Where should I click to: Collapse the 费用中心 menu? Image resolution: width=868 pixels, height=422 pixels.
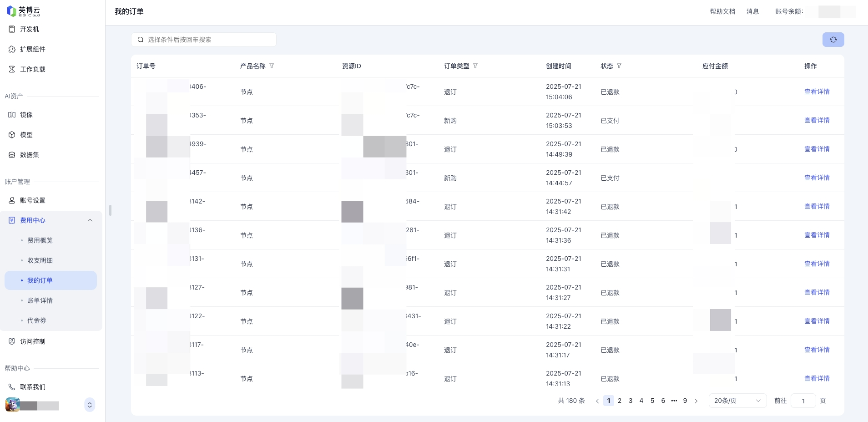pyautogui.click(x=90, y=220)
